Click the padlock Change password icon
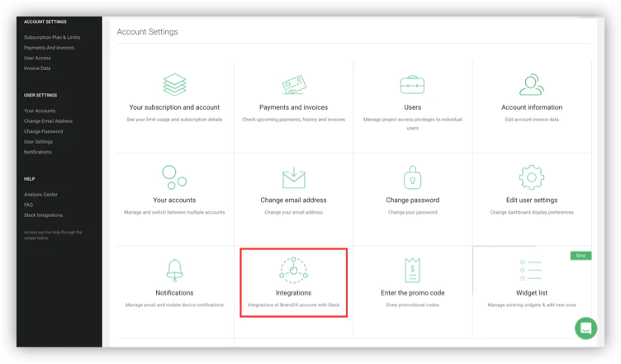The image size is (621, 364). coord(412,177)
